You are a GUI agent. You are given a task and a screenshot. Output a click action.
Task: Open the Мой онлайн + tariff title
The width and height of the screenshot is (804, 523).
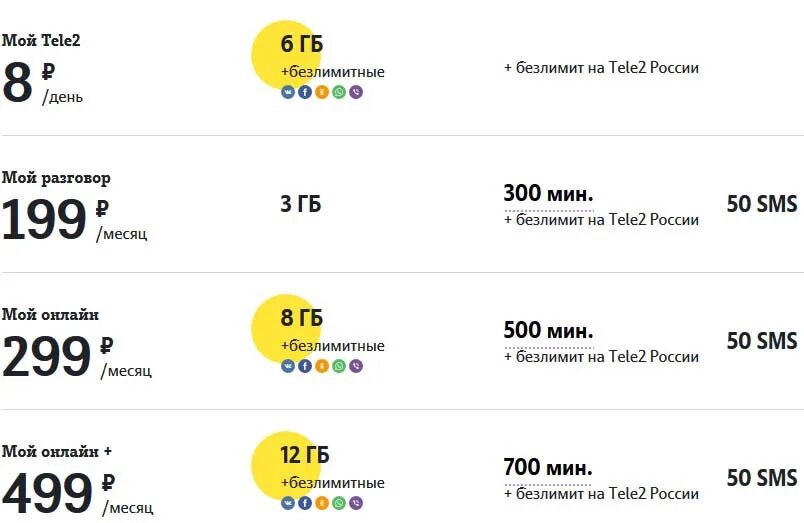point(56,451)
